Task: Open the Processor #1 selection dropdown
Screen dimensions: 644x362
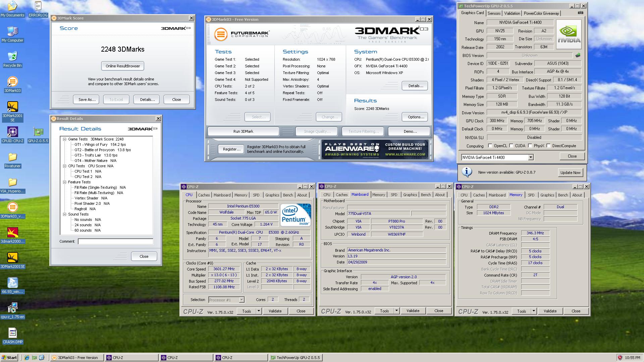Action: 241,300
